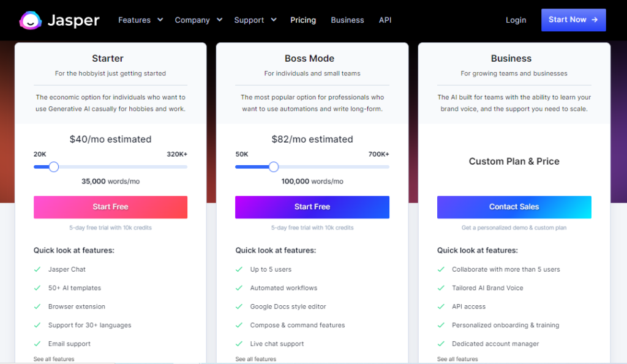The image size is (627, 364).
Task: Click the Tailored AI Brand Voice feature text
Action: point(487,288)
